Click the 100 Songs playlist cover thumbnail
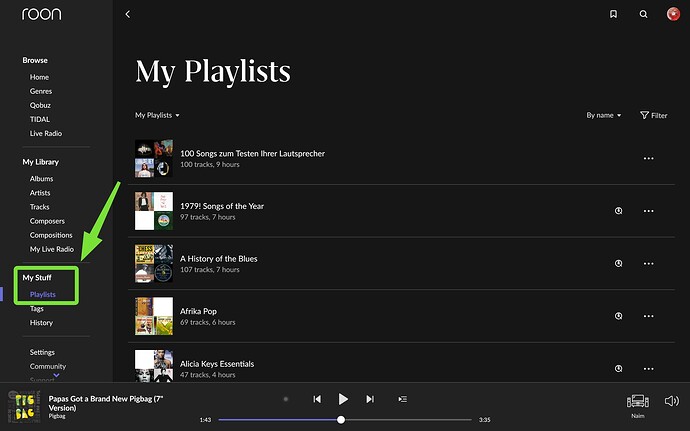 [x=154, y=158]
